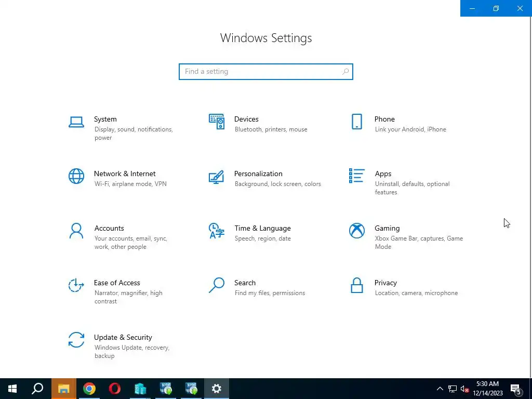This screenshot has height=399, width=532.
Task: Click the Phone heading text
Action: [384, 119]
